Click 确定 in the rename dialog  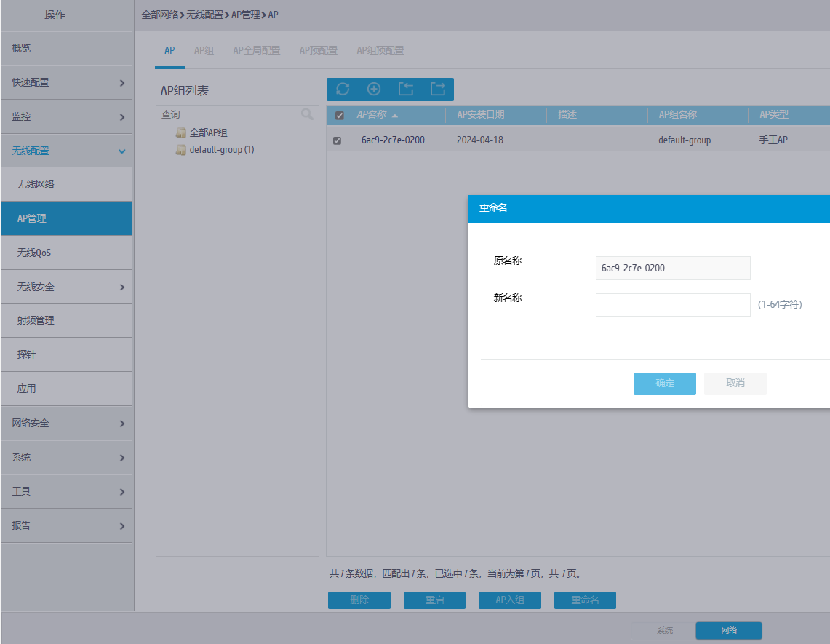click(x=664, y=383)
